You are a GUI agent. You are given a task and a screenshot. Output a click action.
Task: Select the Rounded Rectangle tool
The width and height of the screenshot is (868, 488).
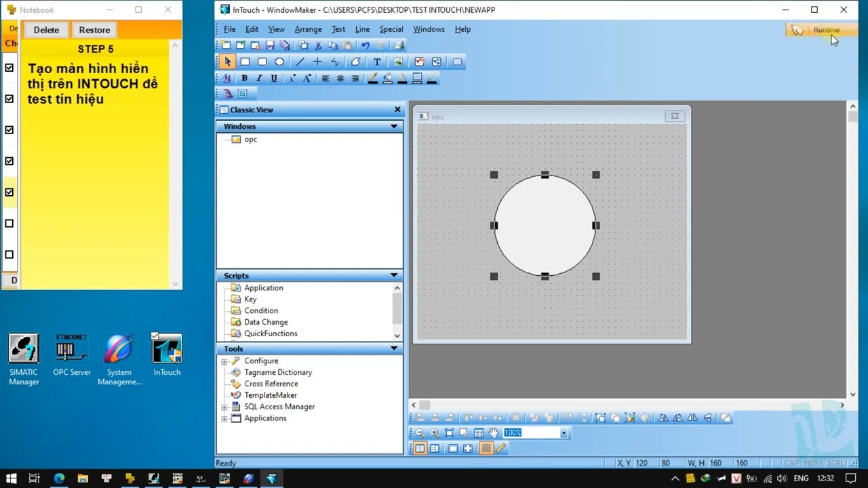(x=262, y=62)
